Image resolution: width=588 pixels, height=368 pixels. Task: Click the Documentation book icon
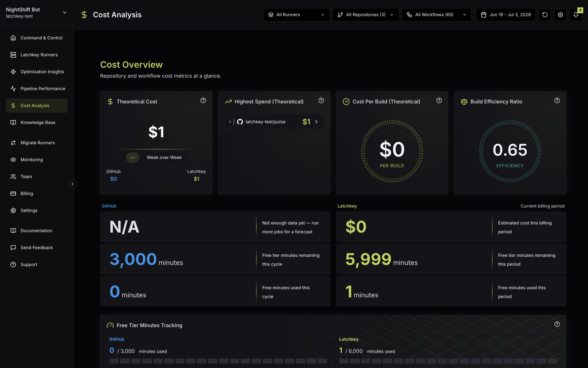(x=13, y=231)
